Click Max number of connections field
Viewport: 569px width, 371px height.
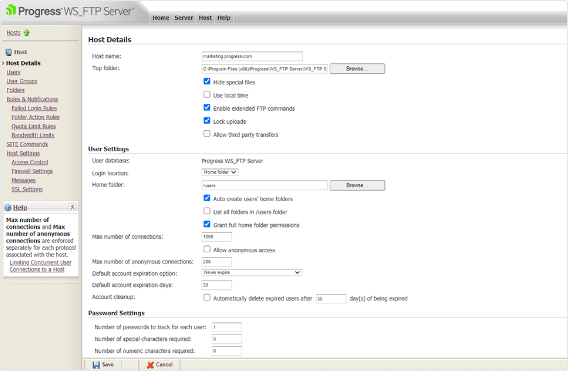coord(217,237)
